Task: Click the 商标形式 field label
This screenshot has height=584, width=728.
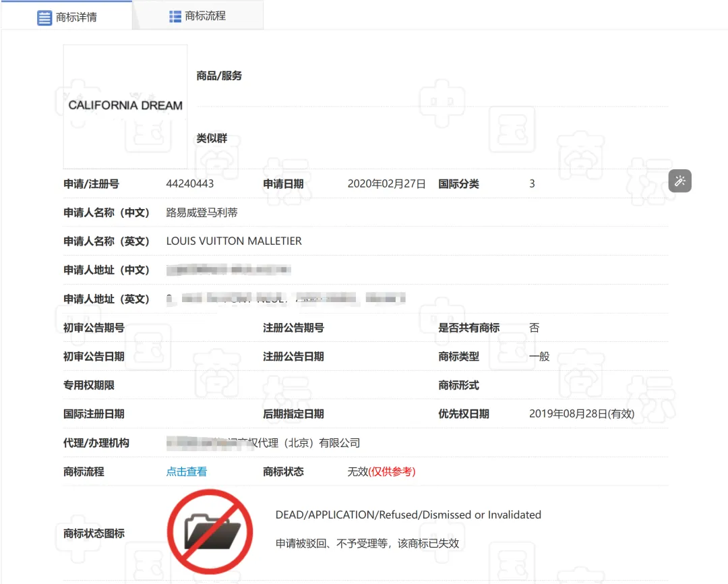Action: pyautogui.click(x=458, y=385)
